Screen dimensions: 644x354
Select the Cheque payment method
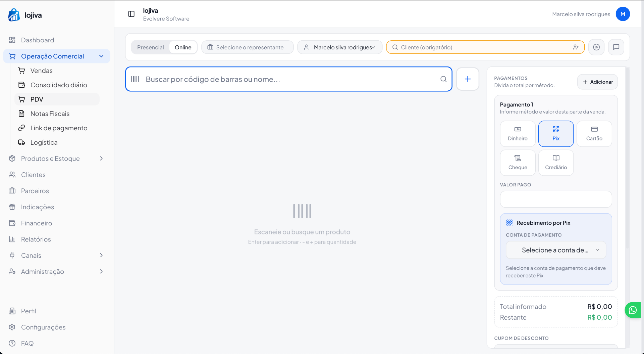(518, 163)
